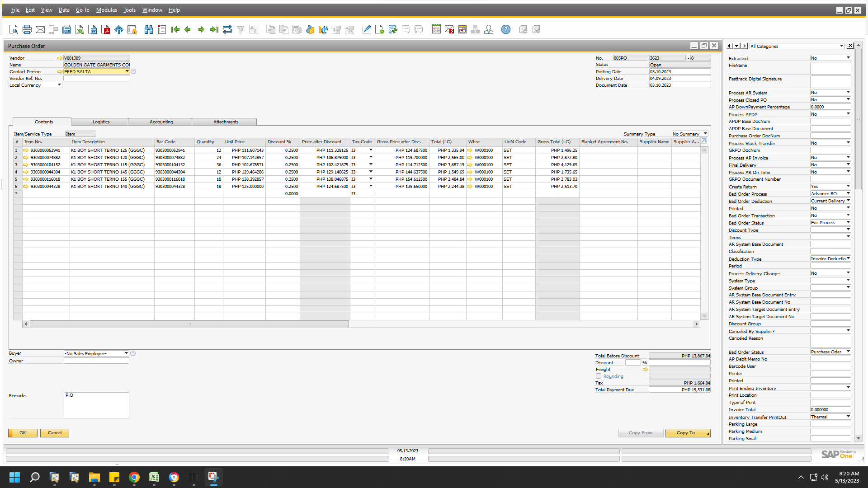868x488 pixels.
Task: Go to previous category in side panel
Action: (729, 46)
